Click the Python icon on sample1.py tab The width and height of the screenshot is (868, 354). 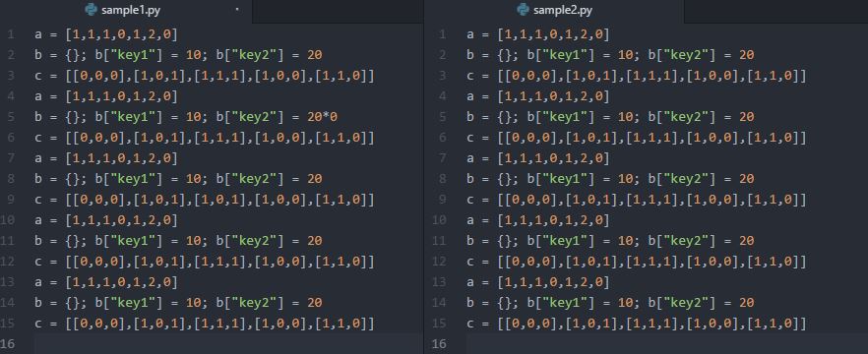click(x=92, y=10)
